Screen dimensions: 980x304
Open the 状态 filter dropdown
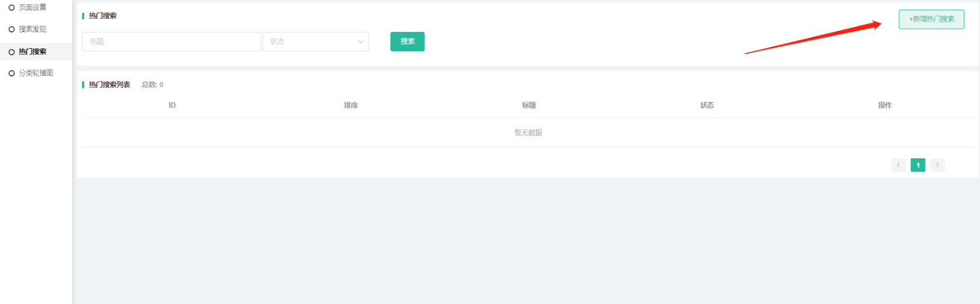click(315, 42)
